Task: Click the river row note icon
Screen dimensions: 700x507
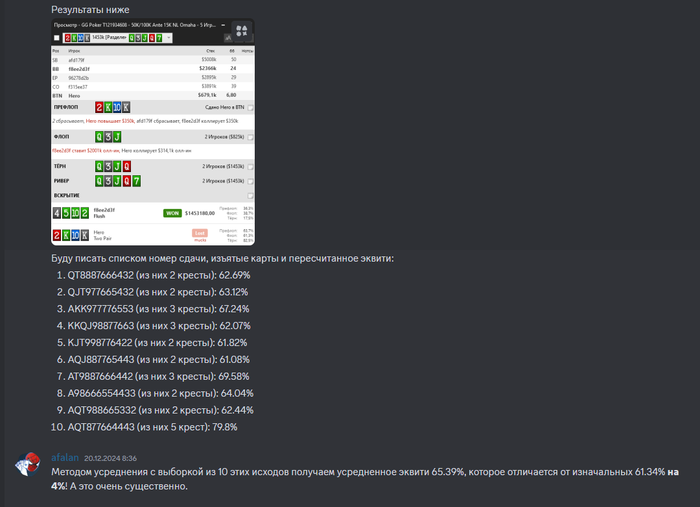Action: [x=250, y=181]
